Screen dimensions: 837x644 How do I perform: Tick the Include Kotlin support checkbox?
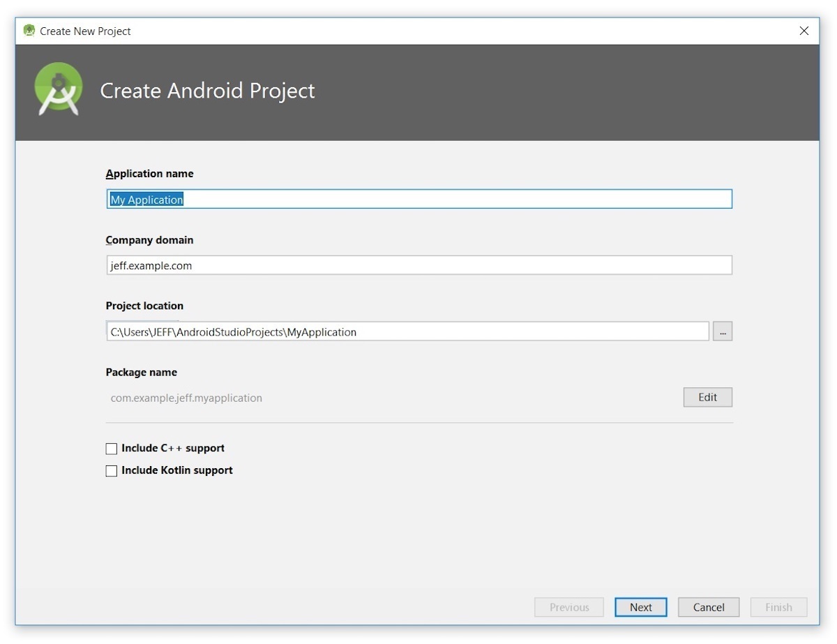[112, 471]
